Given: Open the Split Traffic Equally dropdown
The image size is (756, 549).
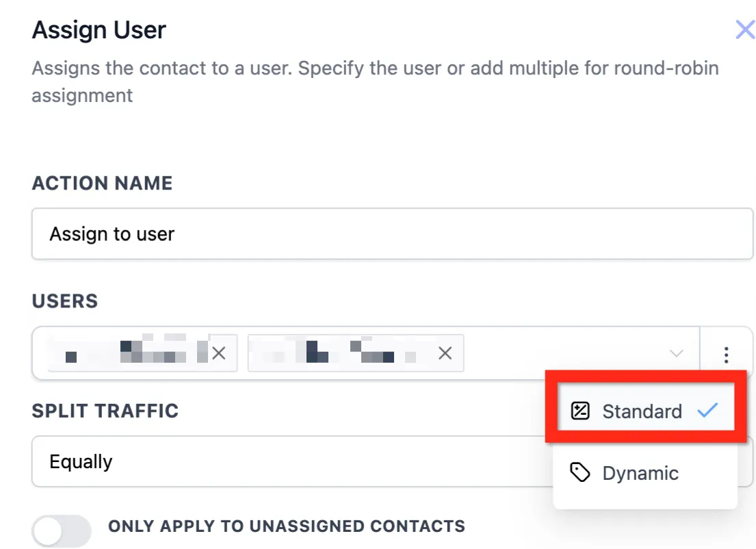Looking at the screenshot, I should [289, 461].
